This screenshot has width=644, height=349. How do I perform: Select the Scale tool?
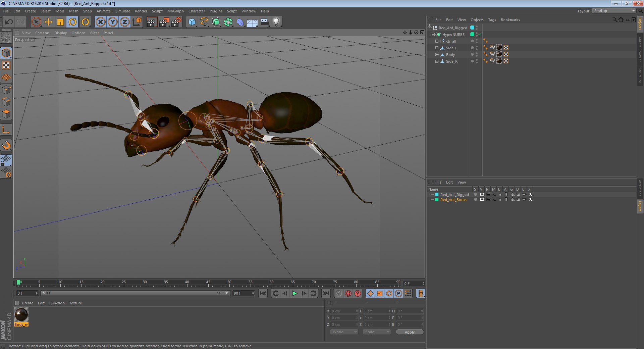60,22
